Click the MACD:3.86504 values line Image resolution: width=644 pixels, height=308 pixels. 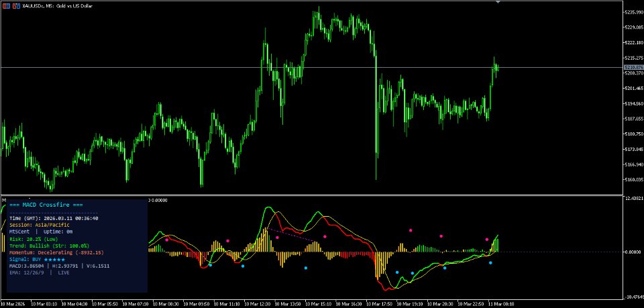coord(60,266)
